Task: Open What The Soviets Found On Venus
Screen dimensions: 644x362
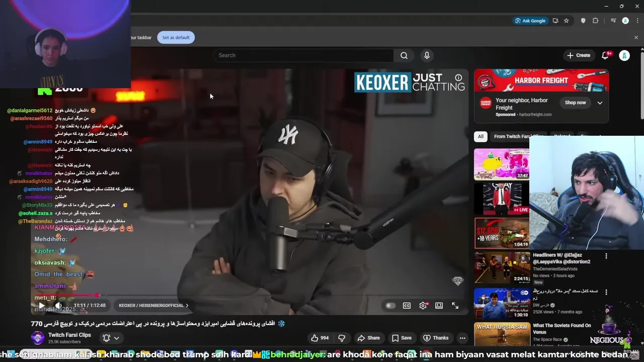Action: (562, 329)
